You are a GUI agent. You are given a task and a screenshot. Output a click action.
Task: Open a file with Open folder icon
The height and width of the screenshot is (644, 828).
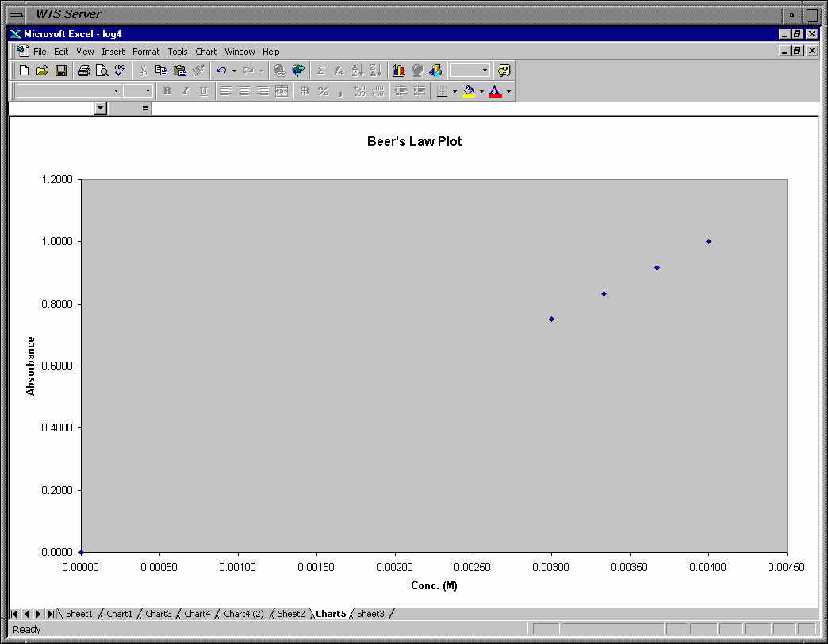pos(43,71)
